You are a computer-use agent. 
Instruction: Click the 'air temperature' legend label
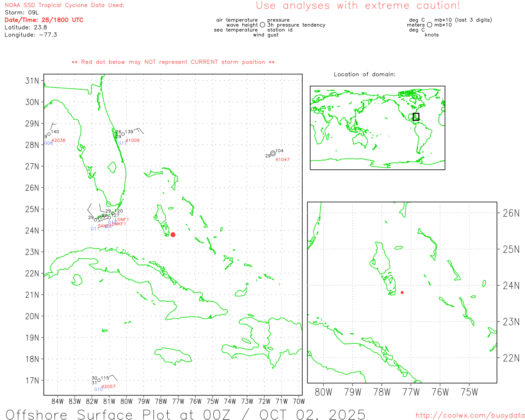tap(237, 20)
